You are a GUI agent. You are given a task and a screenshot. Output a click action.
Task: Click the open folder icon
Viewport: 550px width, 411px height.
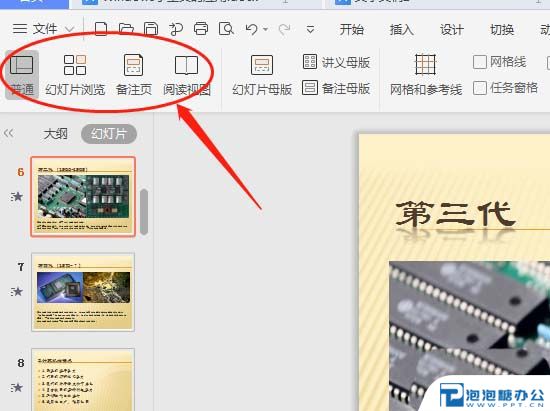click(126, 29)
